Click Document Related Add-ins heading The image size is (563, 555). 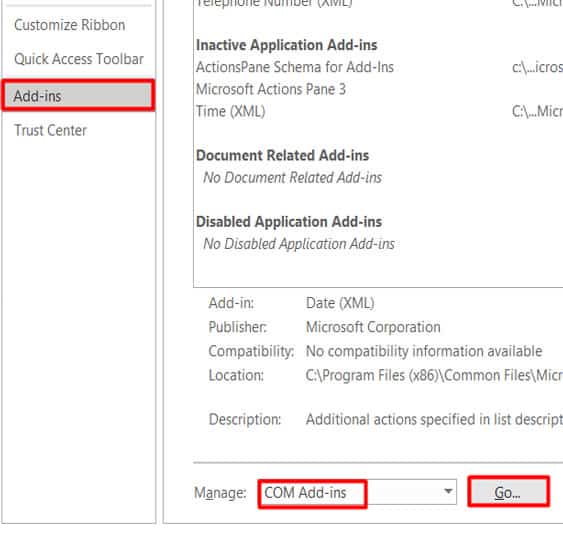[282, 155]
